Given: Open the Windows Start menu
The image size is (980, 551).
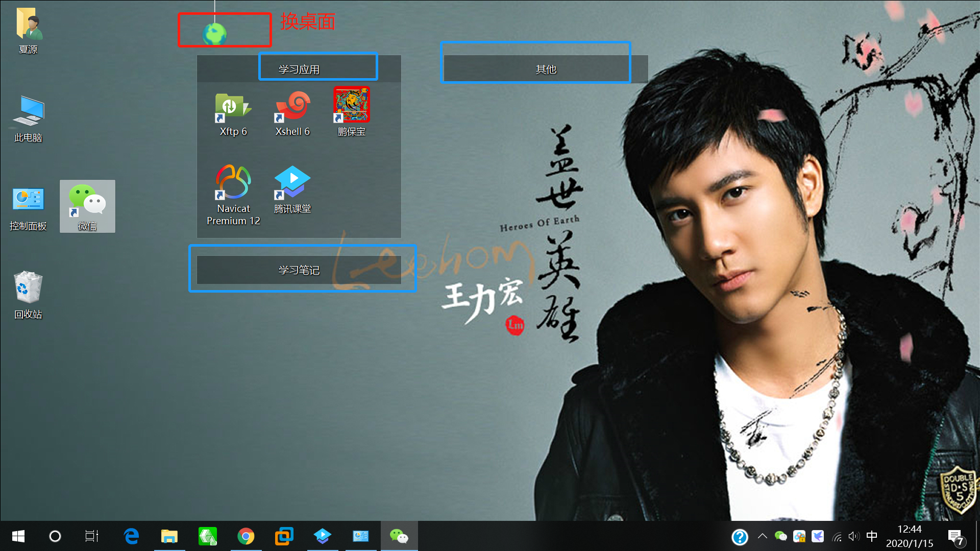Looking at the screenshot, I should [x=18, y=536].
